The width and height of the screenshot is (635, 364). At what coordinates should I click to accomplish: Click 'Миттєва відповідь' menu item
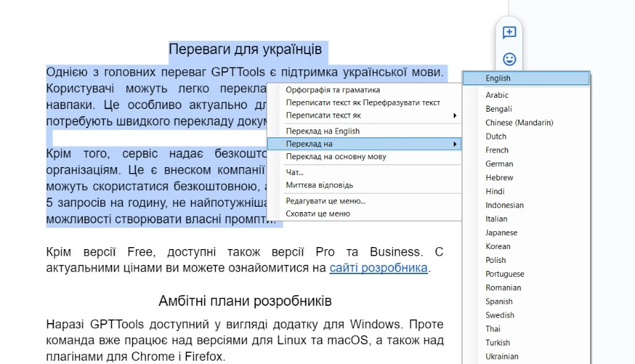click(x=319, y=185)
